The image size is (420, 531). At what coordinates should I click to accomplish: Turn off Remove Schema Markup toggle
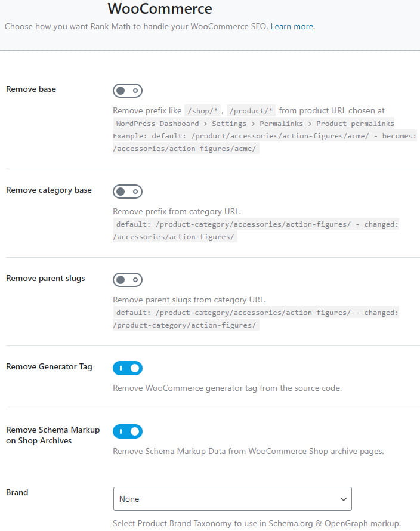128,431
